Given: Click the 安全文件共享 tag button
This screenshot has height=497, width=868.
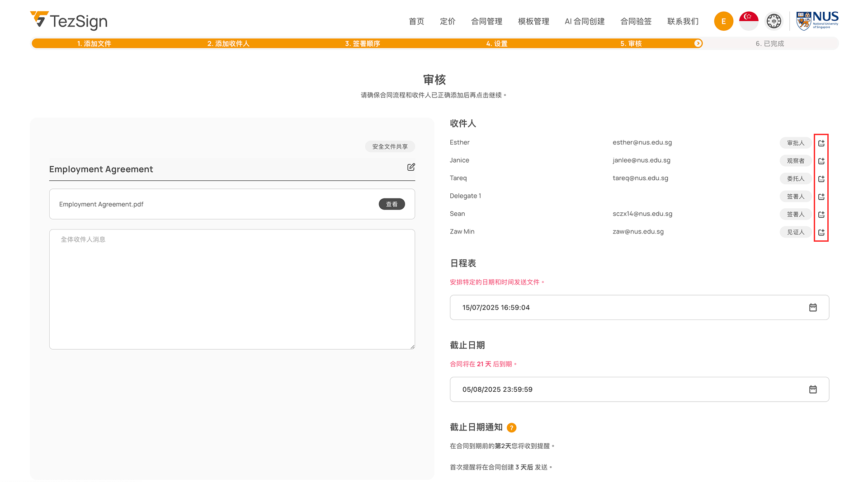Looking at the screenshot, I should click(390, 146).
